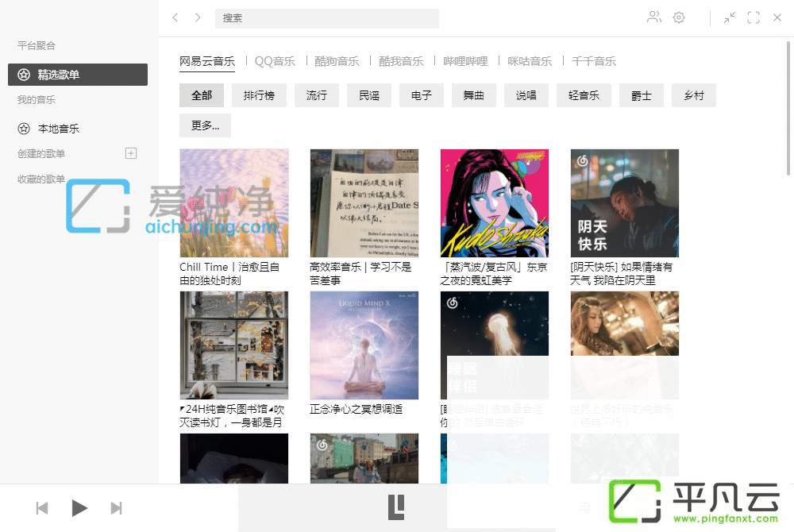Click the vertical scrollbar thumb
This screenshot has width=794, height=532.
coord(788,108)
